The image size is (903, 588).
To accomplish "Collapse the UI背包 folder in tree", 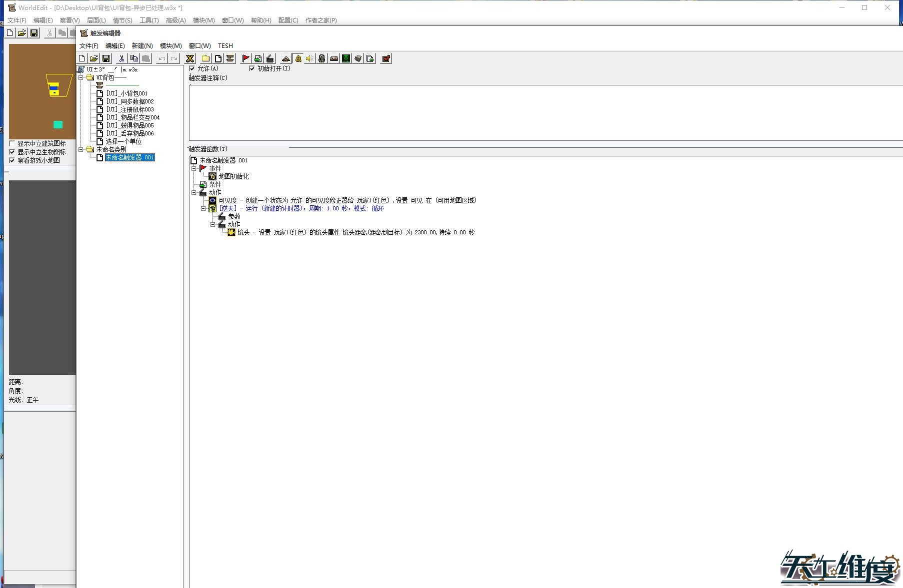I will coord(81,77).
